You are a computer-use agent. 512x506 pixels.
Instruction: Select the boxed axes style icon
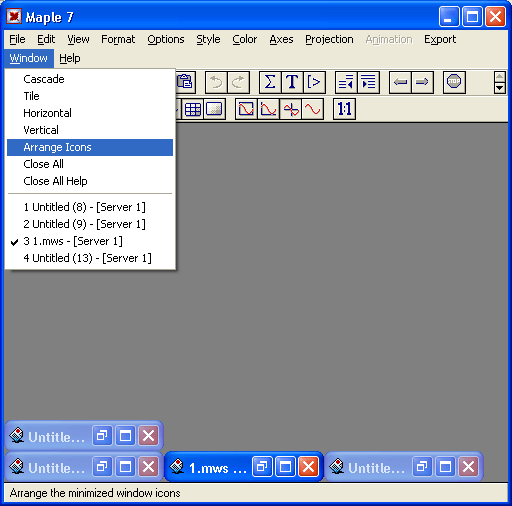246,109
